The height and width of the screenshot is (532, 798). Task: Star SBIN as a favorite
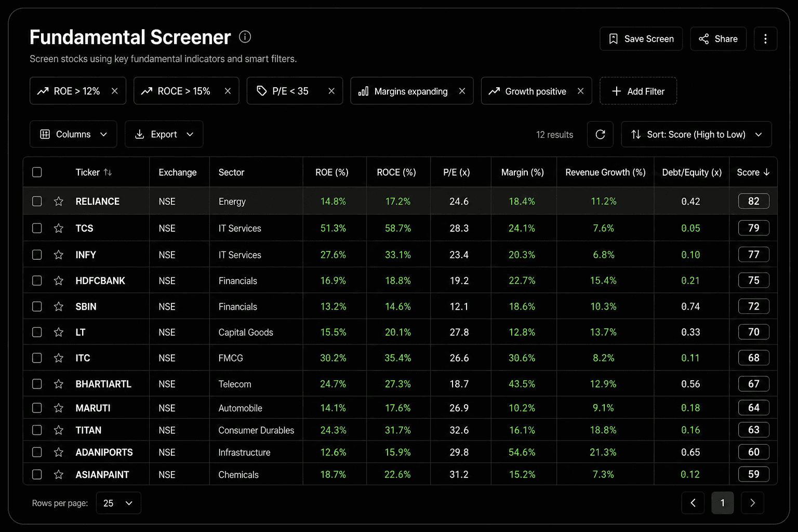coord(59,307)
